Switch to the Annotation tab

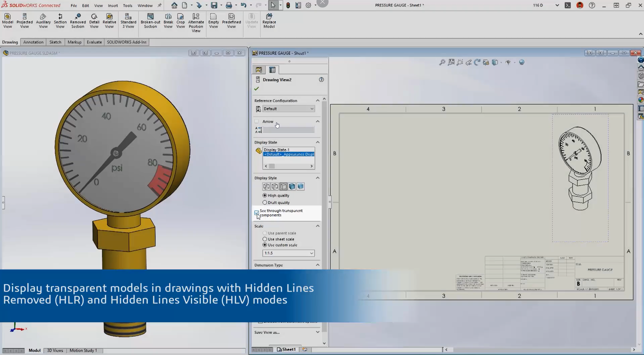(x=33, y=42)
